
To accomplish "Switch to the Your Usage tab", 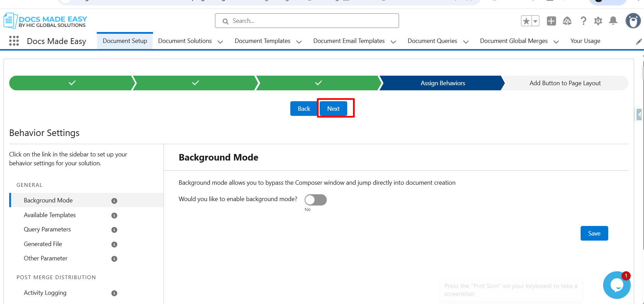I will click(x=585, y=41).
